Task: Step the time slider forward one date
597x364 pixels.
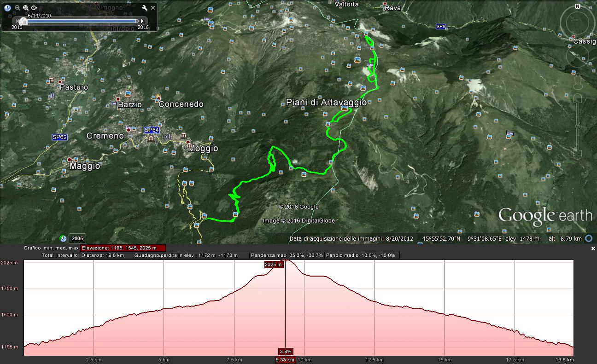Action: pyautogui.click(x=143, y=21)
